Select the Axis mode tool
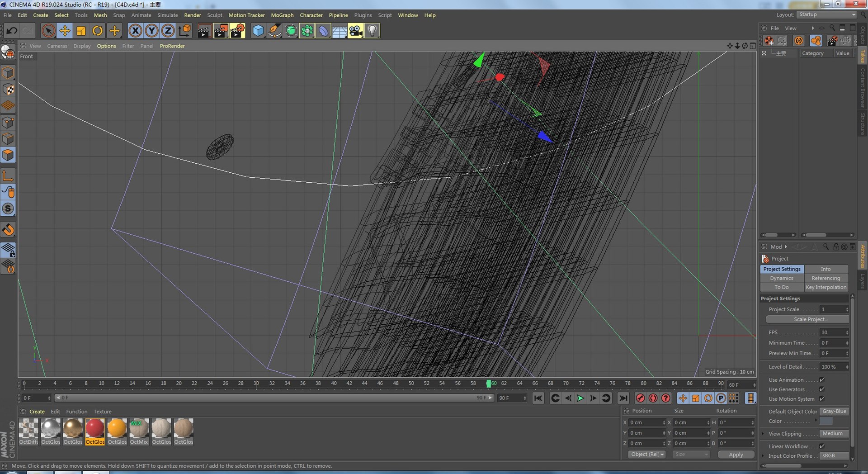 8,176
